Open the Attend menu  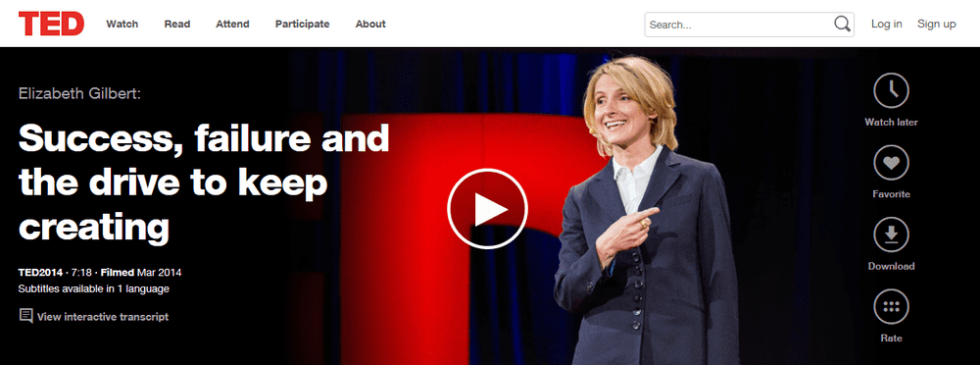click(232, 24)
